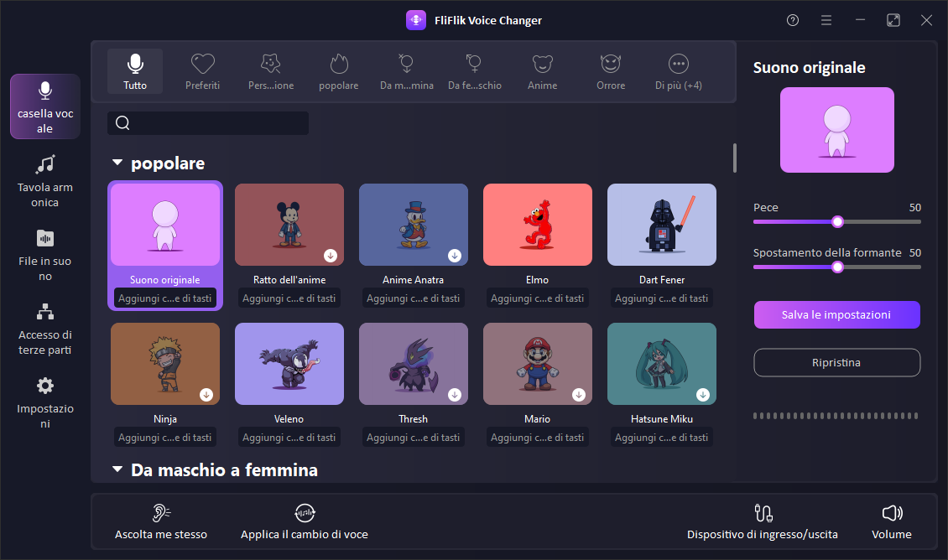Screen dimensions: 948x560
Task: Download the Ninja voice
Action: pos(206,395)
